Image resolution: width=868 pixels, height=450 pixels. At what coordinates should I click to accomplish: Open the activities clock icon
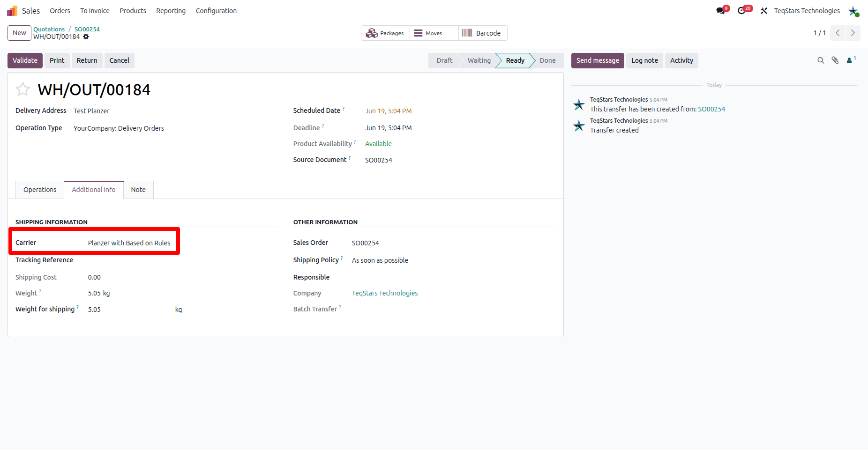click(741, 11)
